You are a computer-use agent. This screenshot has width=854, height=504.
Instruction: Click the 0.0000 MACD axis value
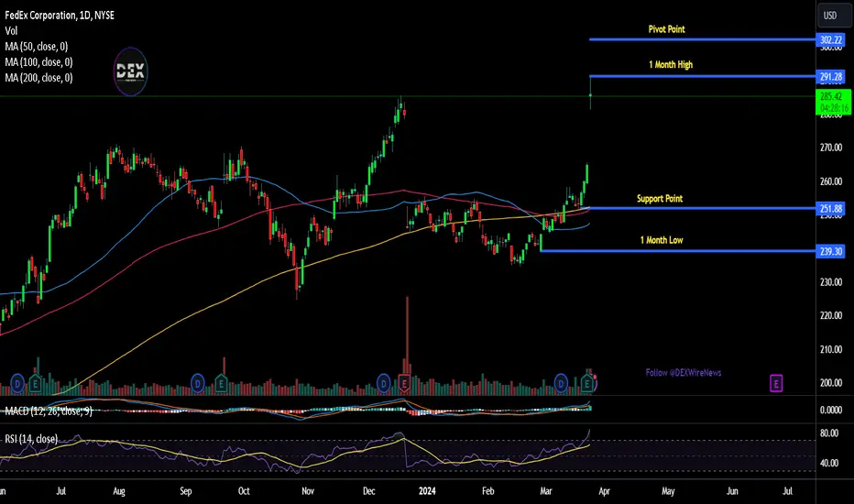click(831, 411)
